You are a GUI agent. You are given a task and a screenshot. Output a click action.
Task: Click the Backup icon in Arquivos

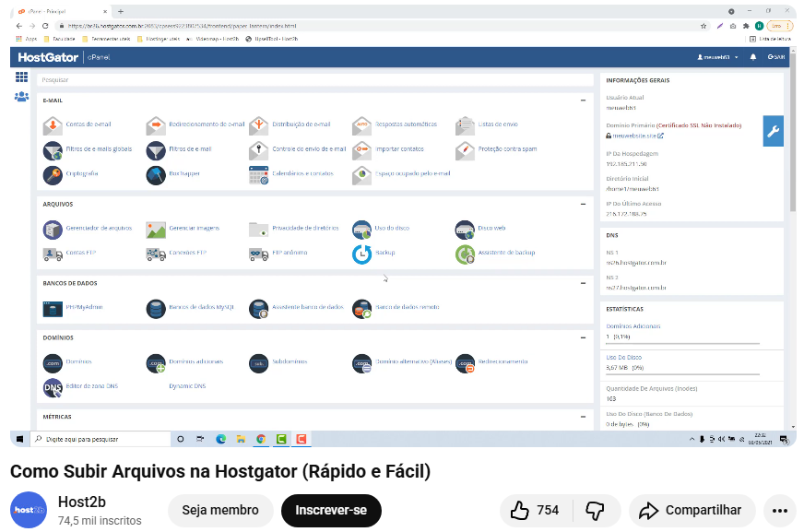coord(362,254)
